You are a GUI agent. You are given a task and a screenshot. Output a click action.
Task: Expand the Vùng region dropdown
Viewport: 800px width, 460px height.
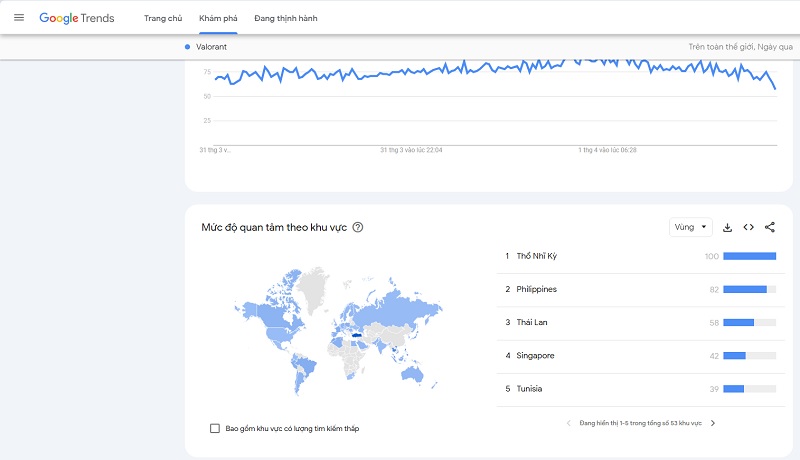pyautogui.click(x=690, y=227)
